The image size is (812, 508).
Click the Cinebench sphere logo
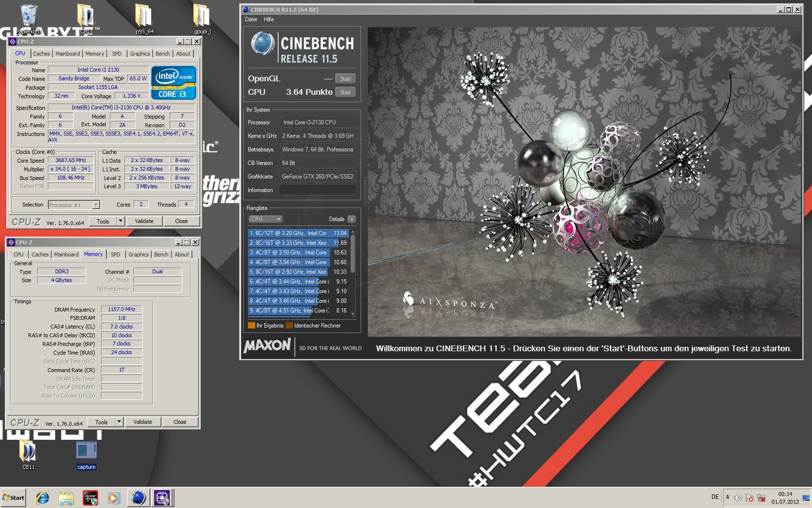(x=262, y=44)
